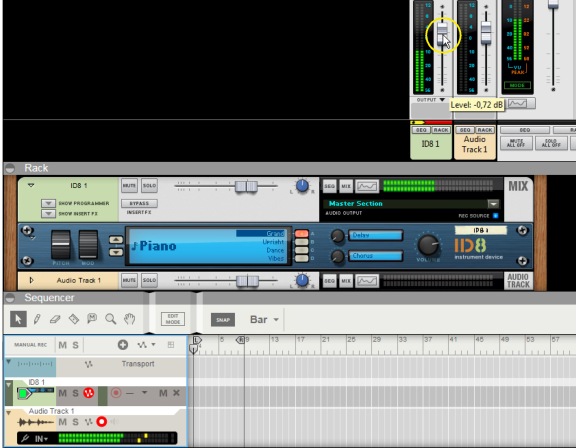Open the Bar snap value dropdown
The height and width of the screenshot is (448, 576).
click(264, 319)
